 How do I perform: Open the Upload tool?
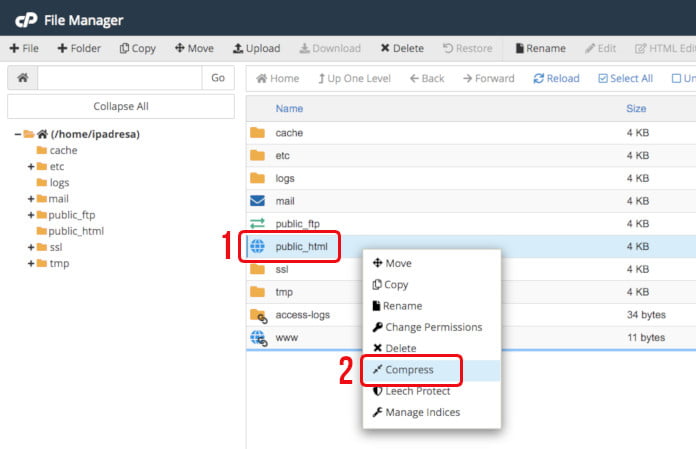point(257,48)
